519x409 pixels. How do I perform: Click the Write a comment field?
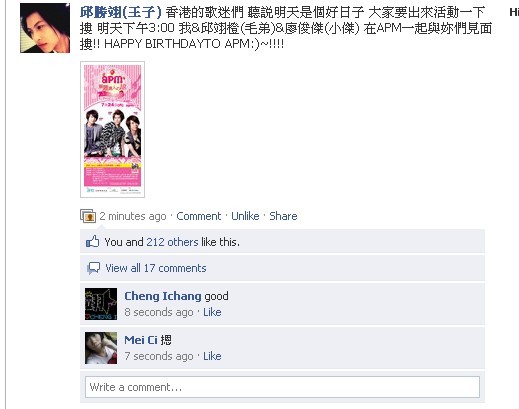click(x=282, y=387)
